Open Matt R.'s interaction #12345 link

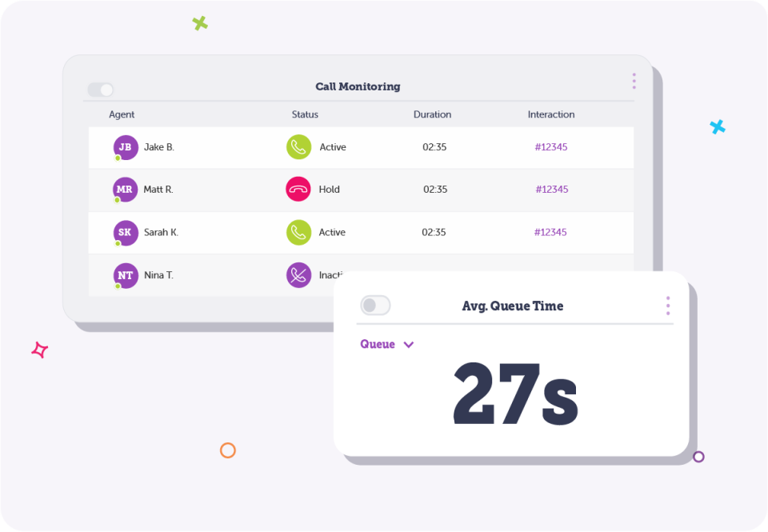pos(551,190)
